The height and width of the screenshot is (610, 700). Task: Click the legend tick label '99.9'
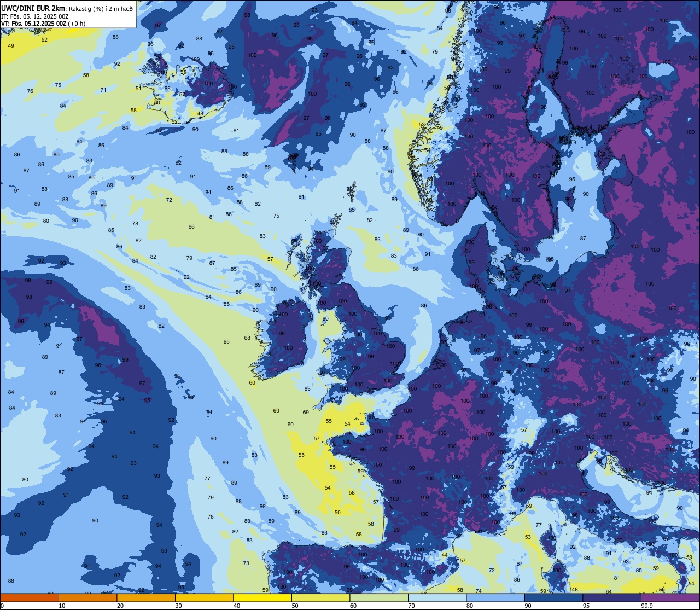(647, 606)
